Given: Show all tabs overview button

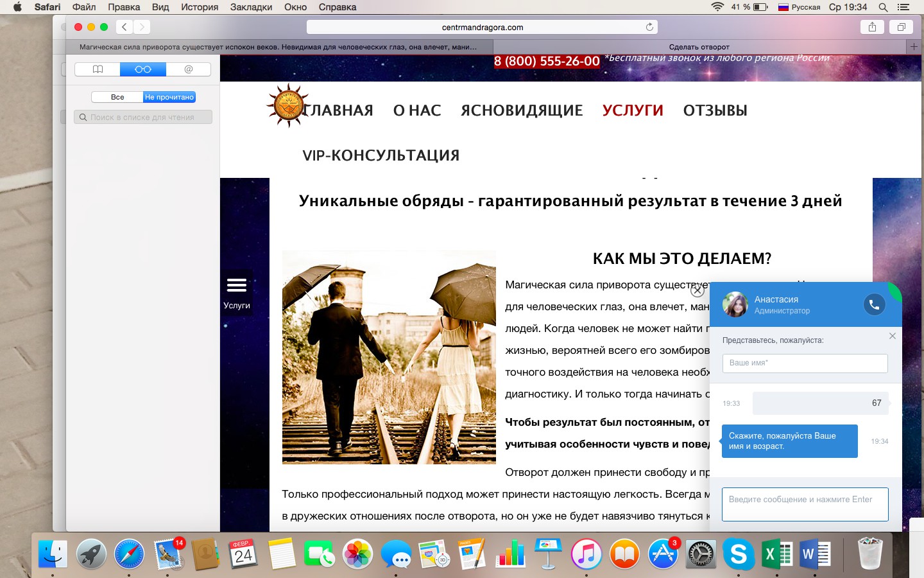Looking at the screenshot, I should tap(901, 27).
